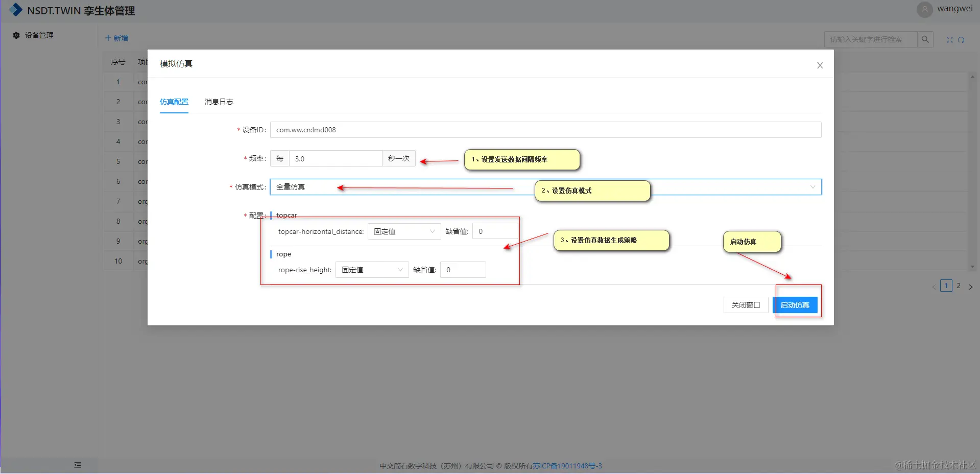Image resolution: width=980 pixels, height=474 pixels.
Task: Toggle fullscreen expand icon
Action: click(x=949, y=40)
